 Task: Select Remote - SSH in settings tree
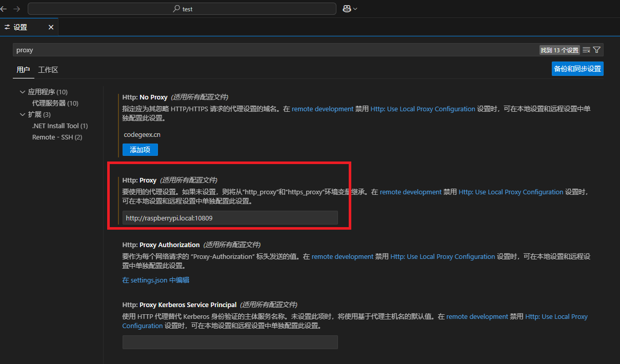coord(57,137)
